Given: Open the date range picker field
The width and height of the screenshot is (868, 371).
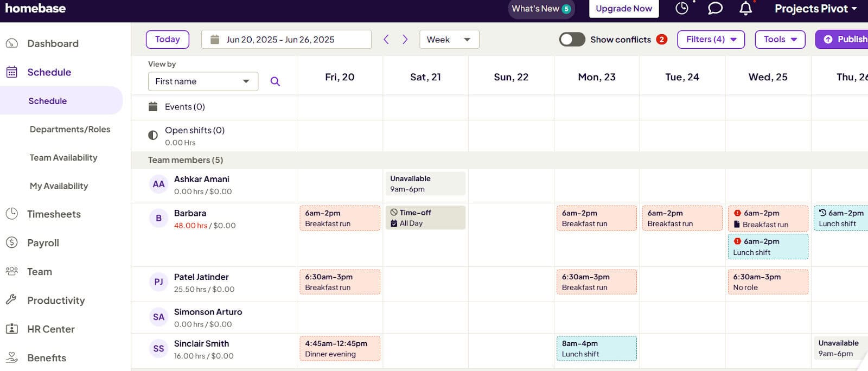Looking at the screenshot, I should click(286, 39).
